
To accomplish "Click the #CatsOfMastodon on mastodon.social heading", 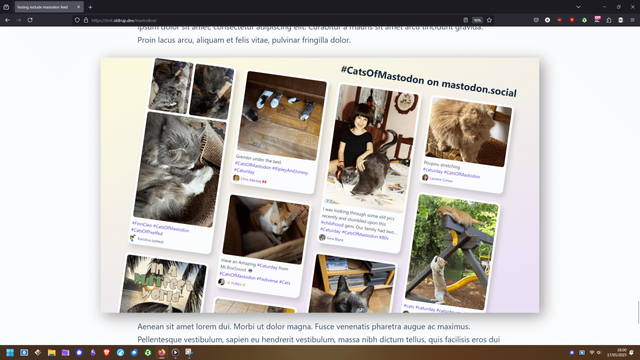I will point(429,81).
